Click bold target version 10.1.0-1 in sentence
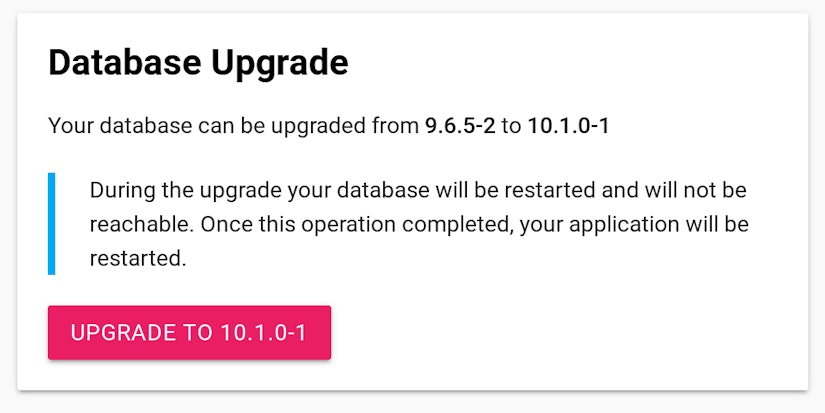Screen dimensions: 825x413 (568, 126)
